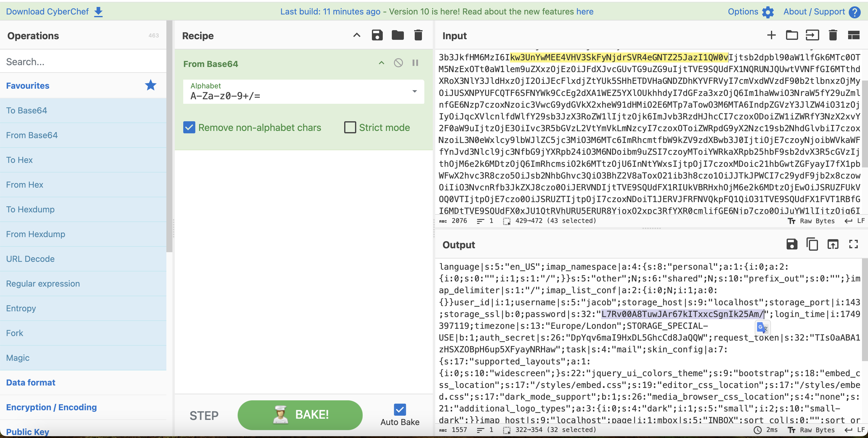Replace the input with the output
Image resolution: width=868 pixels, height=438 pixels.
coord(833,244)
